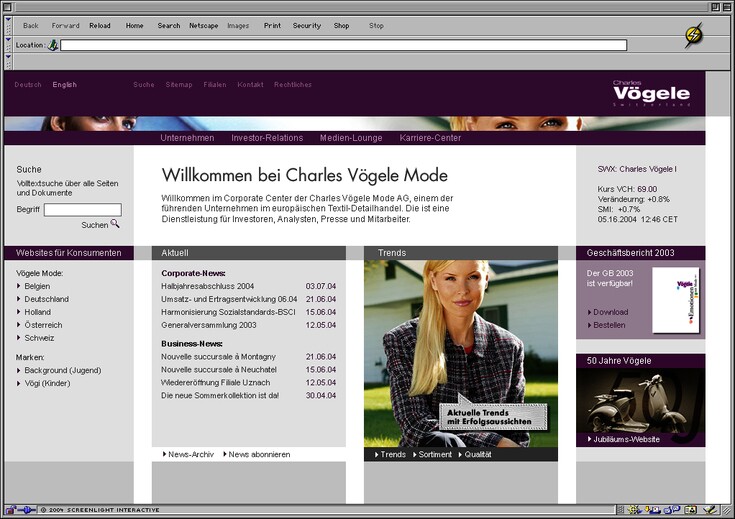The height and width of the screenshot is (519, 735).
Task: Switch language to Deutsch
Action: click(28, 85)
